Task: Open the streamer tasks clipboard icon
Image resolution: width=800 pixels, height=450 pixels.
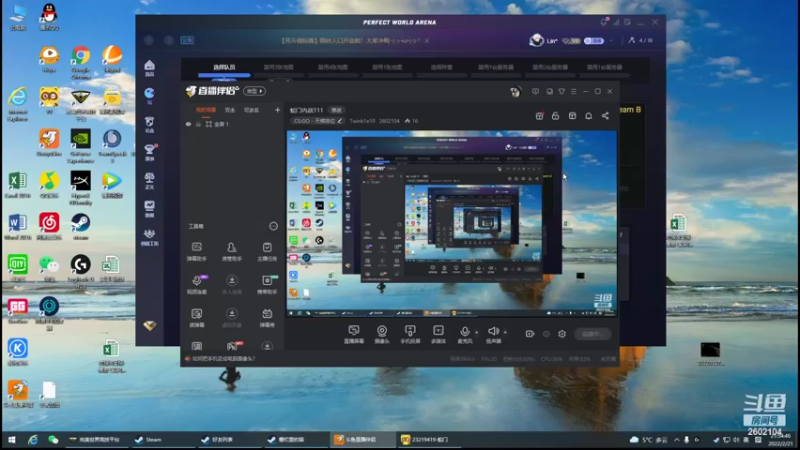Action: (267, 247)
